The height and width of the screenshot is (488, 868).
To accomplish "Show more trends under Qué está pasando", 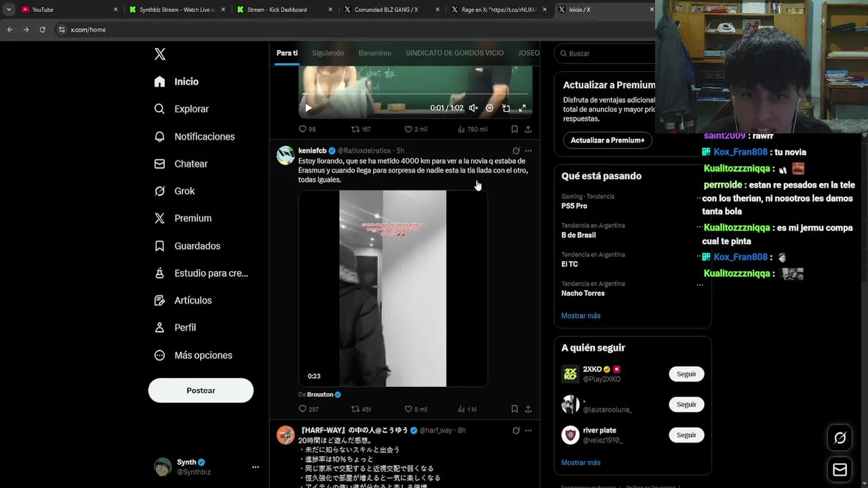I will click(x=580, y=316).
